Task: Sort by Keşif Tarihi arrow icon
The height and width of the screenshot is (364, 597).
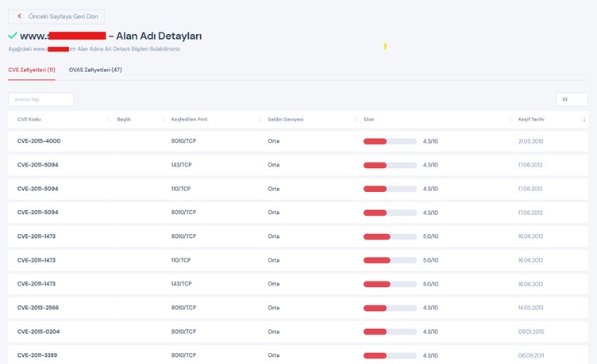Action: click(584, 120)
